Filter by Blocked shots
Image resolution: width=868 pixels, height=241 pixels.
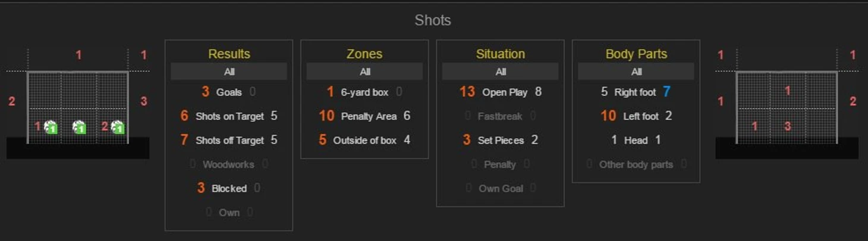(229, 188)
